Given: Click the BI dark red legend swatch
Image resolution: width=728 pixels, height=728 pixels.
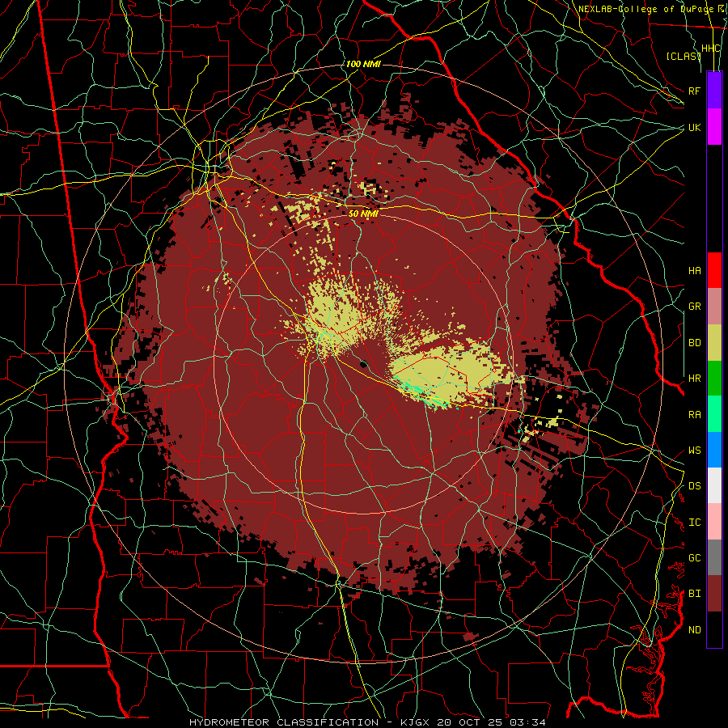Looking at the screenshot, I should (714, 594).
